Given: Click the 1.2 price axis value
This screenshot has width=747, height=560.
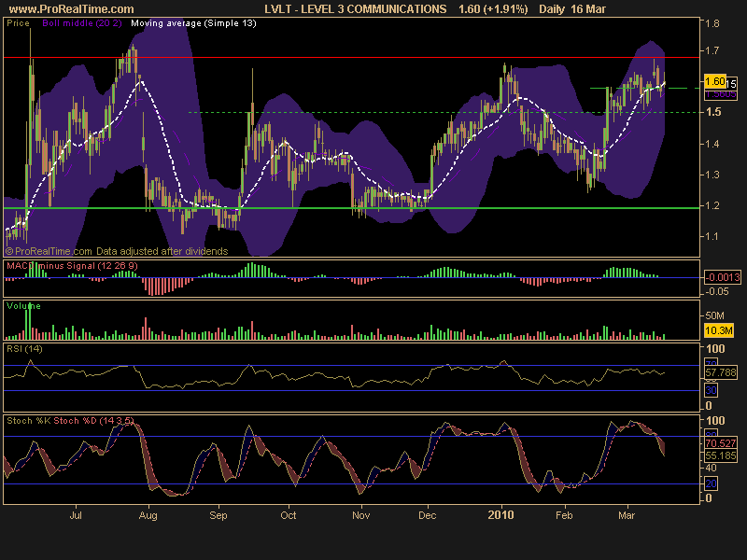Looking at the screenshot, I should coord(712,205).
